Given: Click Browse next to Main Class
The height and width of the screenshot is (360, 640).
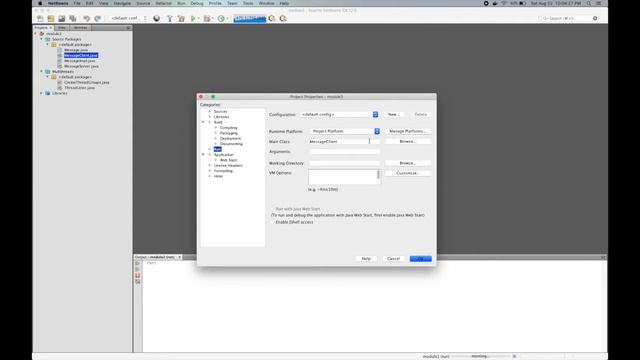Looking at the screenshot, I should tap(408, 142).
